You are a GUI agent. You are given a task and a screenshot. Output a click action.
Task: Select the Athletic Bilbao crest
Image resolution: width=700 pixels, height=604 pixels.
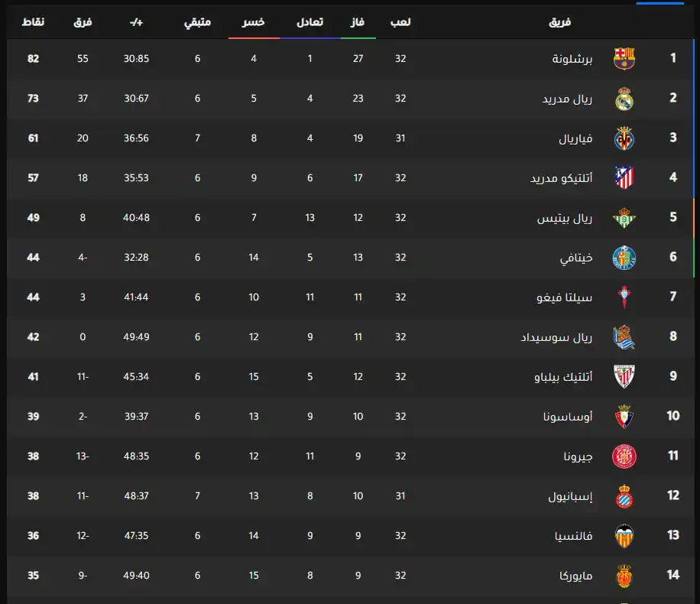click(624, 377)
